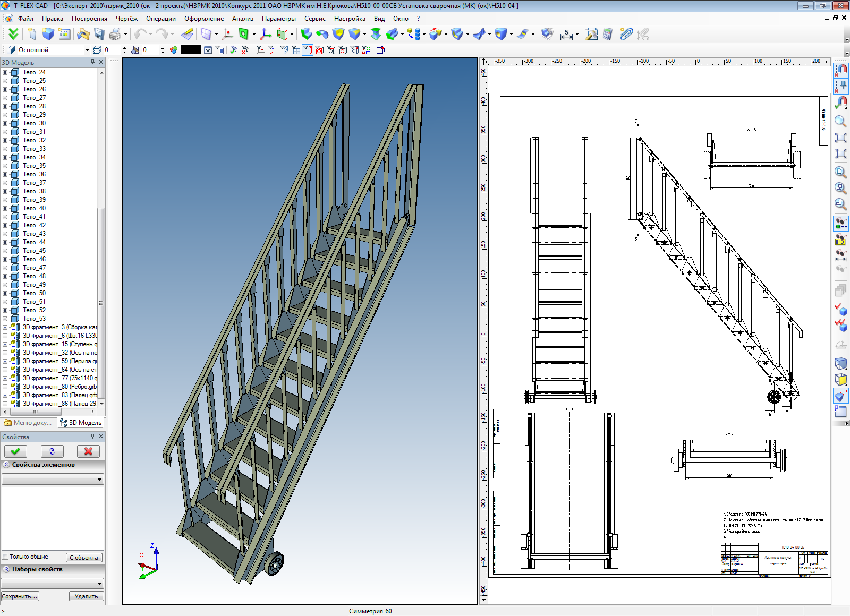Open the property sets dropdown list
The height and width of the screenshot is (616, 850).
coord(53,583)
